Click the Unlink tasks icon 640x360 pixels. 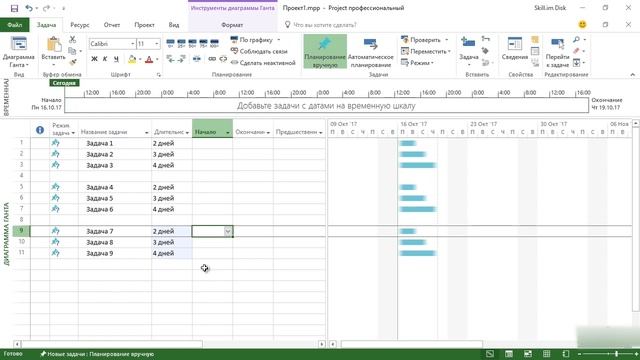223,59
